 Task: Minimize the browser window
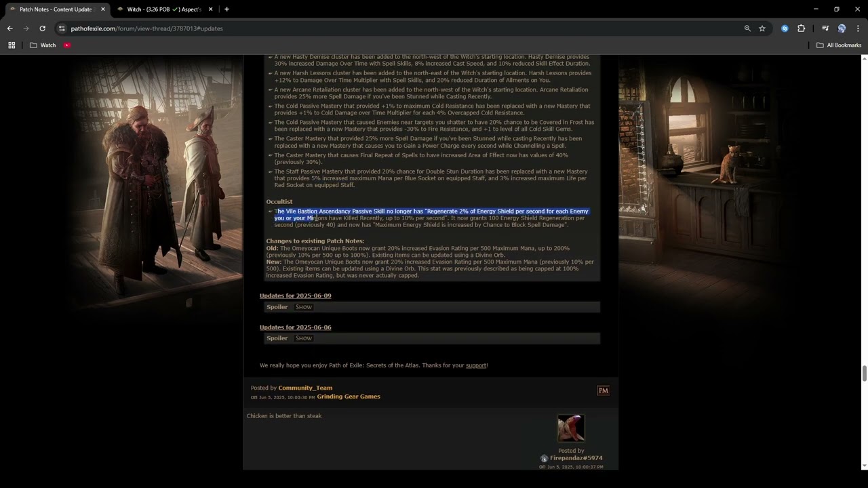(816, 9)
